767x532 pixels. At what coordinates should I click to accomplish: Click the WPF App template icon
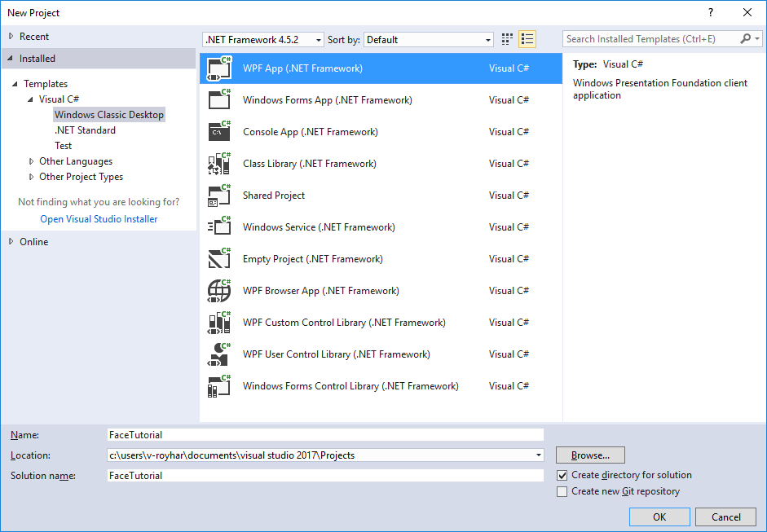pyautogui.click(x=219, y=68)
